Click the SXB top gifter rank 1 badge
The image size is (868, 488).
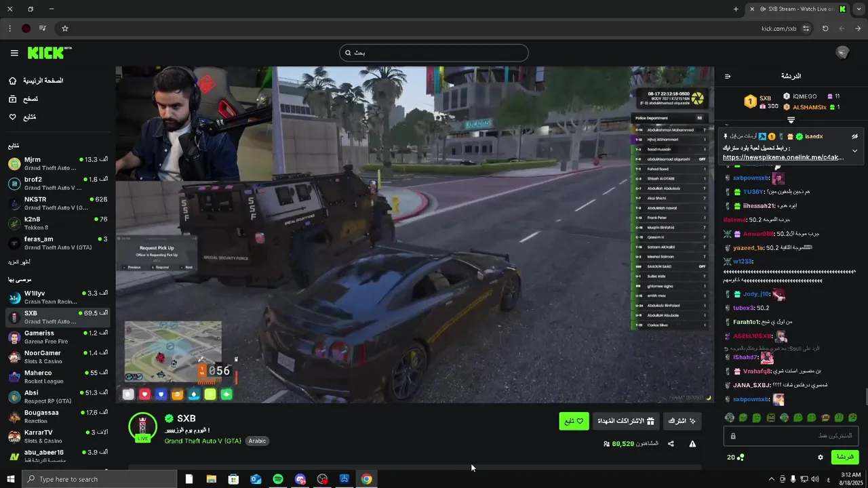click(x=750, y=102)
